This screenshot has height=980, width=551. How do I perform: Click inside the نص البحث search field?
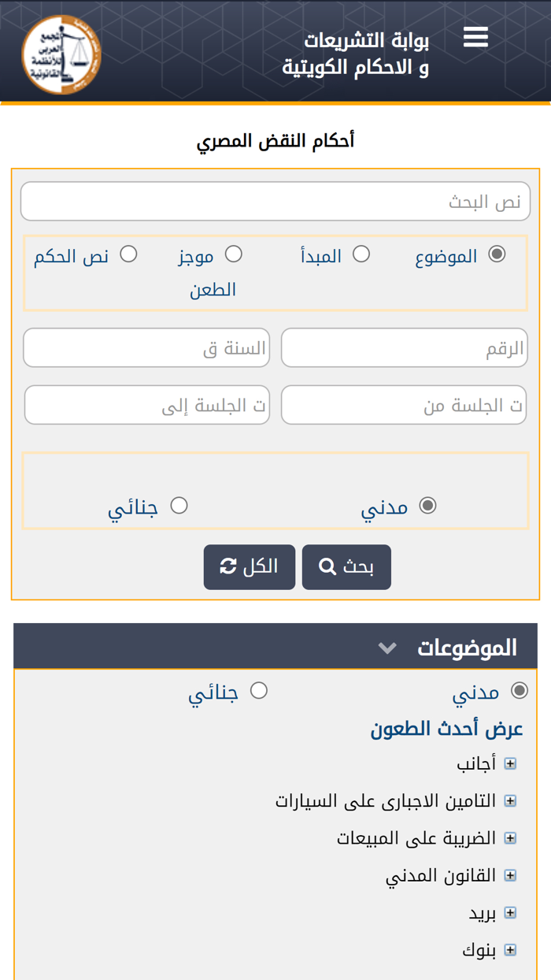click(x=275, y=200)
